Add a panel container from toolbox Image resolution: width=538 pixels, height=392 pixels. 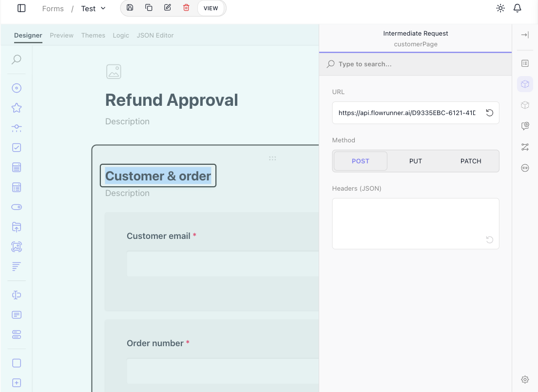[17, 363]
